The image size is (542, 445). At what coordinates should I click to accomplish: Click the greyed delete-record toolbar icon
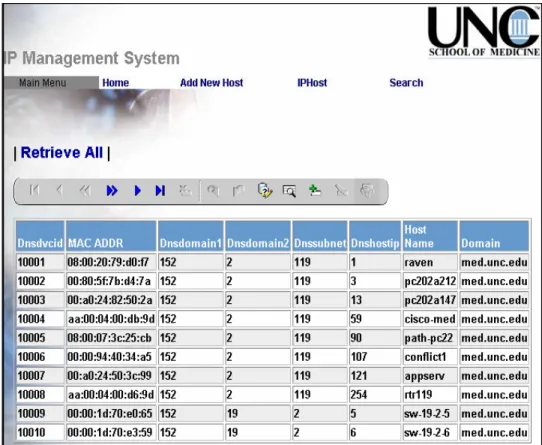pyautogui.click(x=185, y=190)
